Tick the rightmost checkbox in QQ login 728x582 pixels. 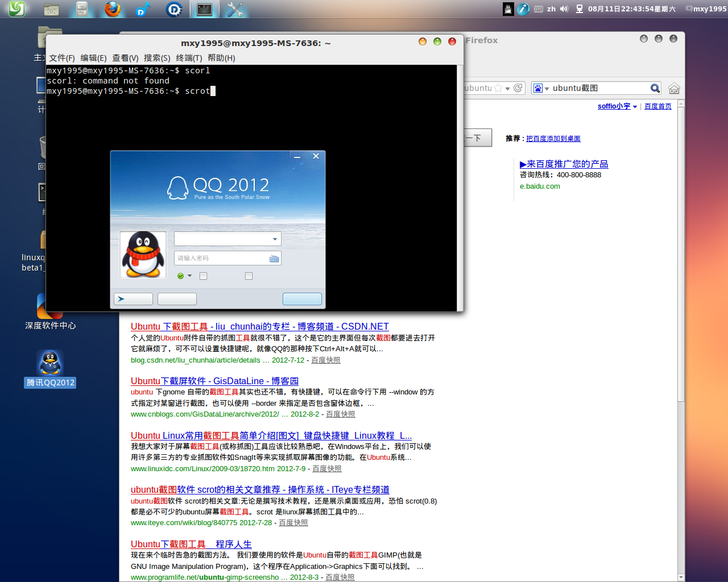coord(249,276)
